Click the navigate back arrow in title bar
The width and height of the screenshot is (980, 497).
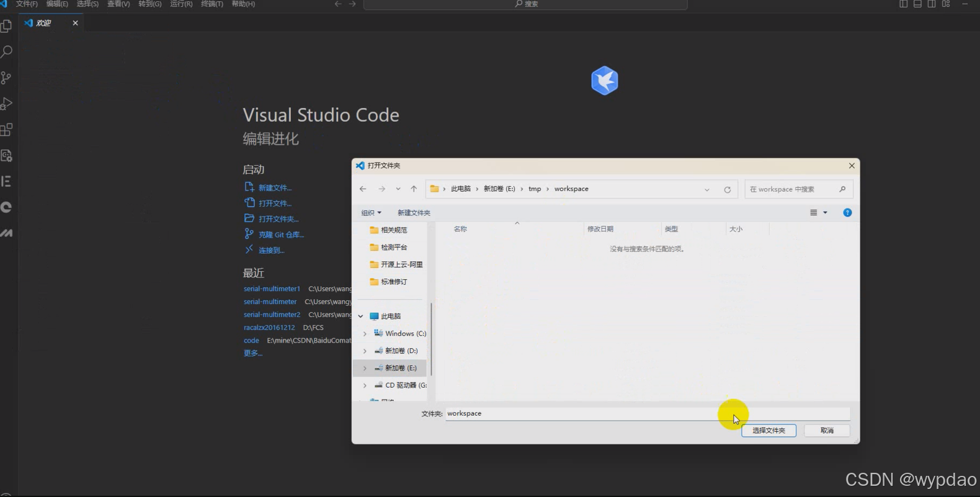click(338, 4)
